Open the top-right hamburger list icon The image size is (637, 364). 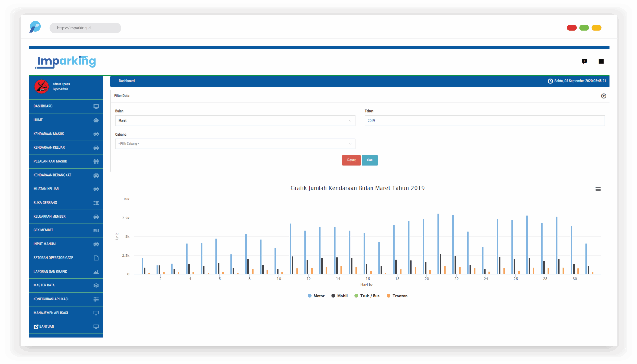(x=601, y=61)
